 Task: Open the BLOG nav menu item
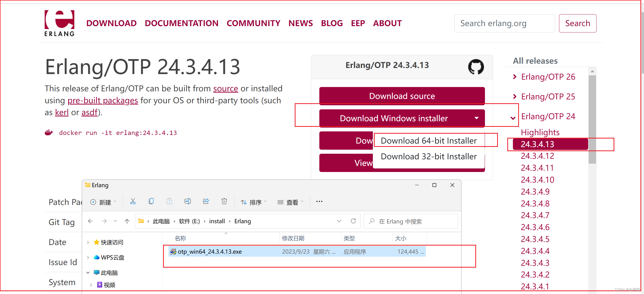click(332, 23)
